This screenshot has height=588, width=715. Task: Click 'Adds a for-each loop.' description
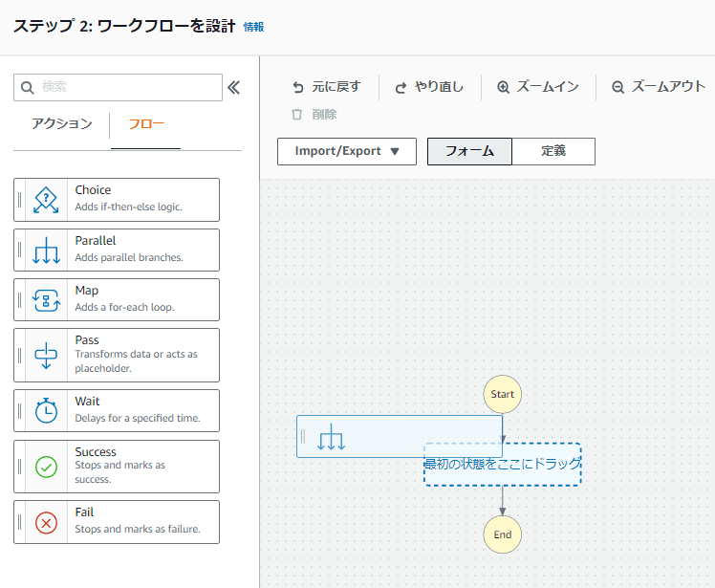pyautogui.click(x=124, y=307)
